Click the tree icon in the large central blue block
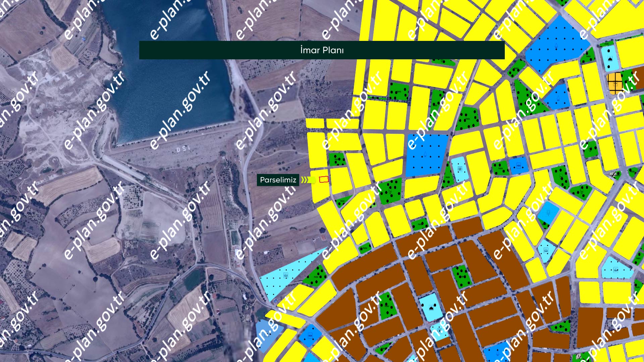 coord(425,155)
